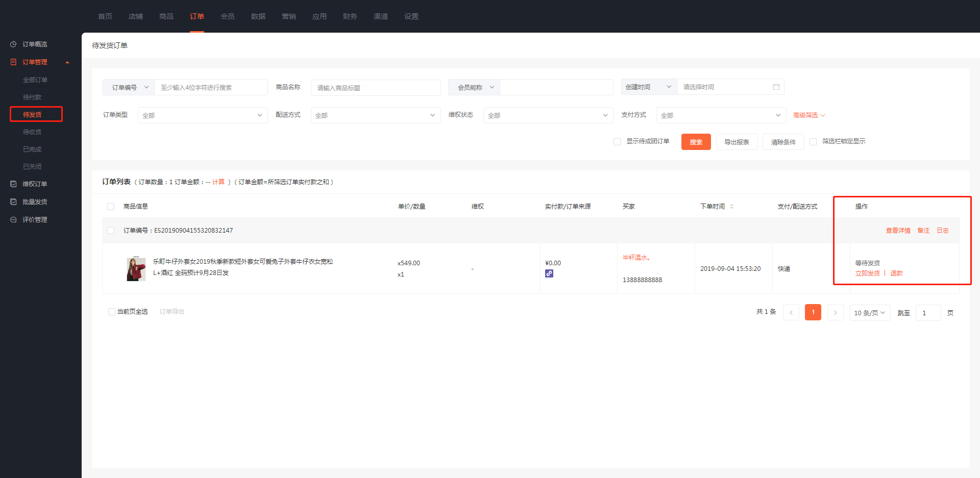Check the select-all box in table header
Screen dimensions: 980x478
(x=111, y=207)
